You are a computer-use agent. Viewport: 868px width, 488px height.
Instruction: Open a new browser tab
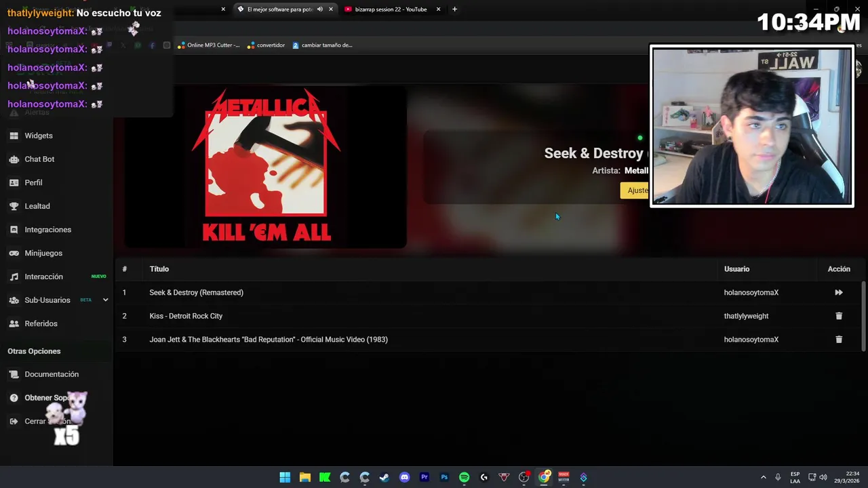point(454,9)
